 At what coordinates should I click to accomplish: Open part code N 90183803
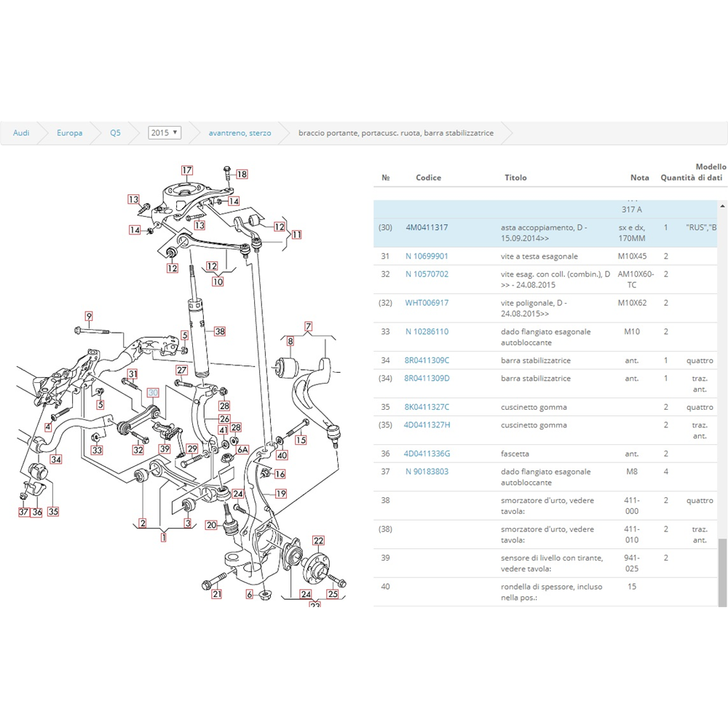pos(427,471)
